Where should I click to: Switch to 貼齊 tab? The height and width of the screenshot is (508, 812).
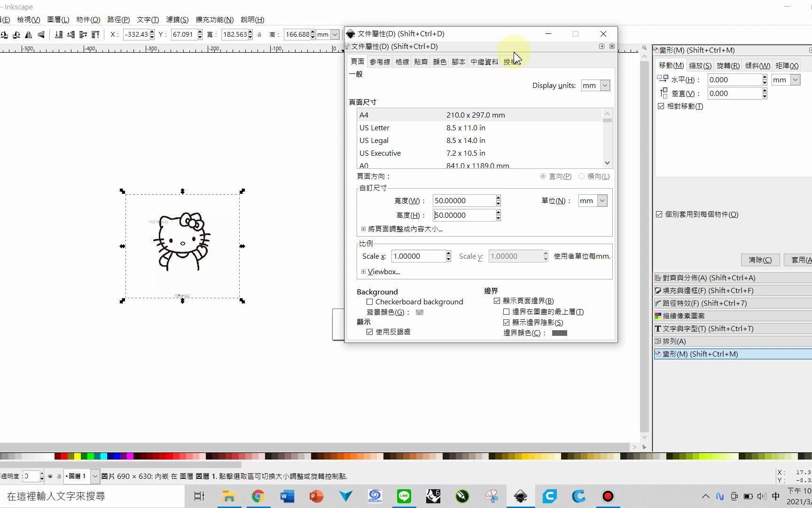[421, 62]
